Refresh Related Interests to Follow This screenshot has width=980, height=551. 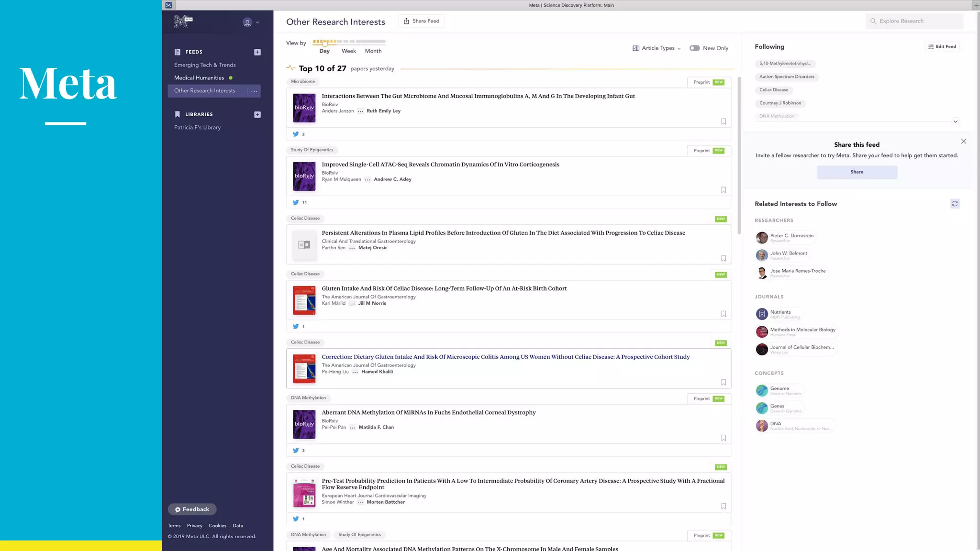coord(955,204)
